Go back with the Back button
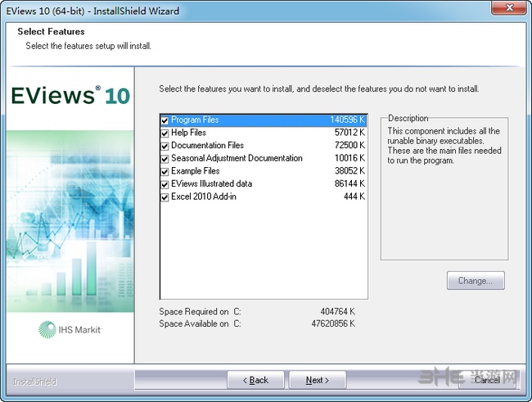Screen dimensions: 532x402 point(255,380)
